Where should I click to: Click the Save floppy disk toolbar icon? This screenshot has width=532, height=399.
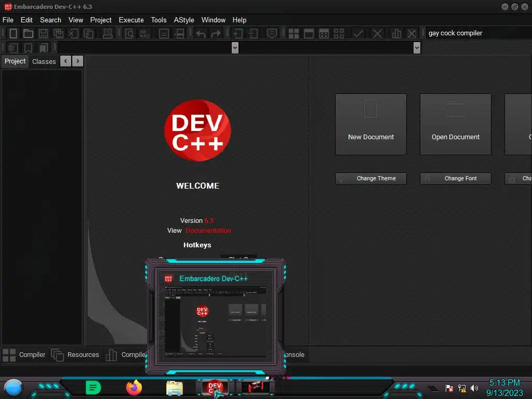click(43, 33)
